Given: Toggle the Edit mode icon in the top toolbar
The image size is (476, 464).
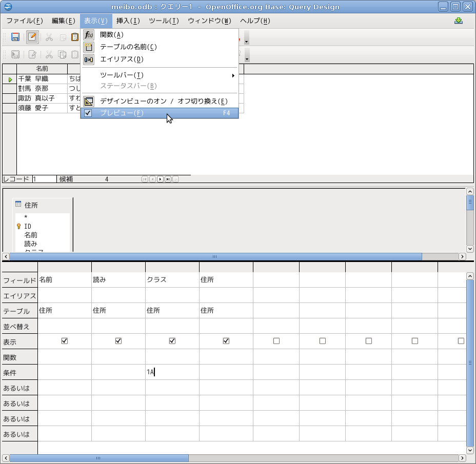Looking at the screenshot, I should point(32,37).
